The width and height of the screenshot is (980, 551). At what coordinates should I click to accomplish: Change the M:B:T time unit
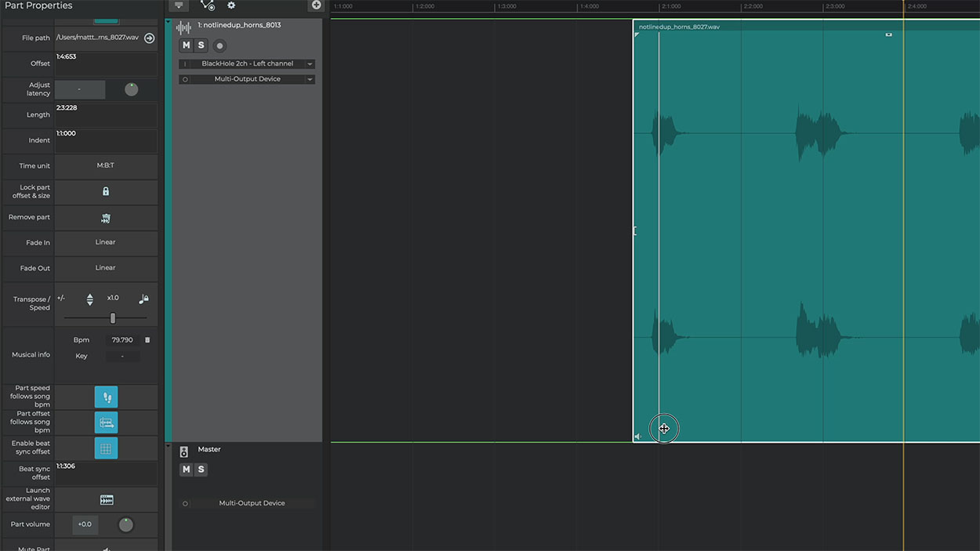pyautogui.click(x=106, y=165)
